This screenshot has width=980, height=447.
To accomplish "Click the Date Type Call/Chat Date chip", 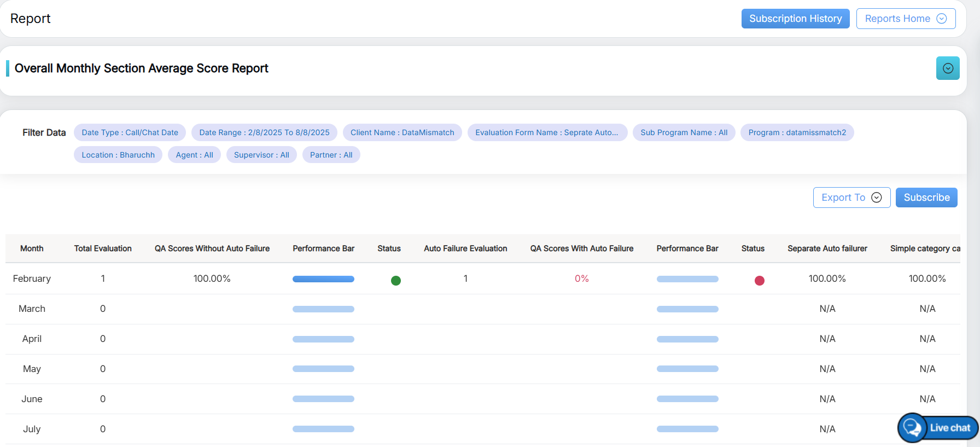I will tap(130, 132).
